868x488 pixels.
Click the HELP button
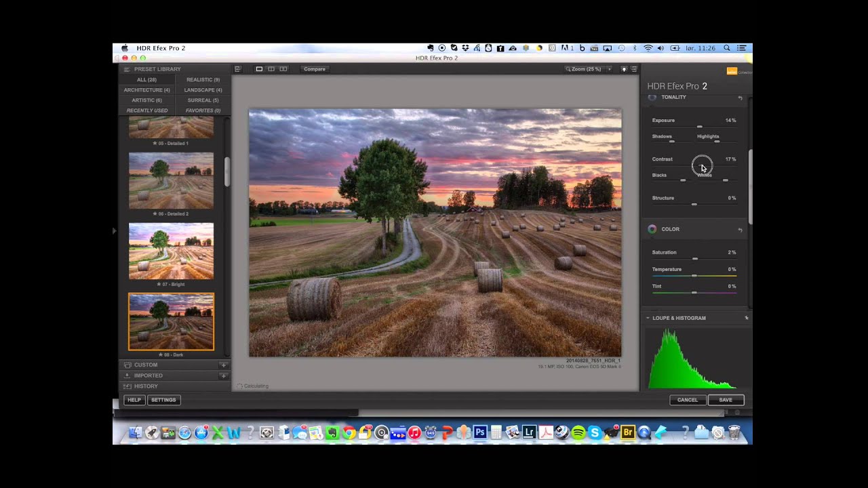coord(134,400)
